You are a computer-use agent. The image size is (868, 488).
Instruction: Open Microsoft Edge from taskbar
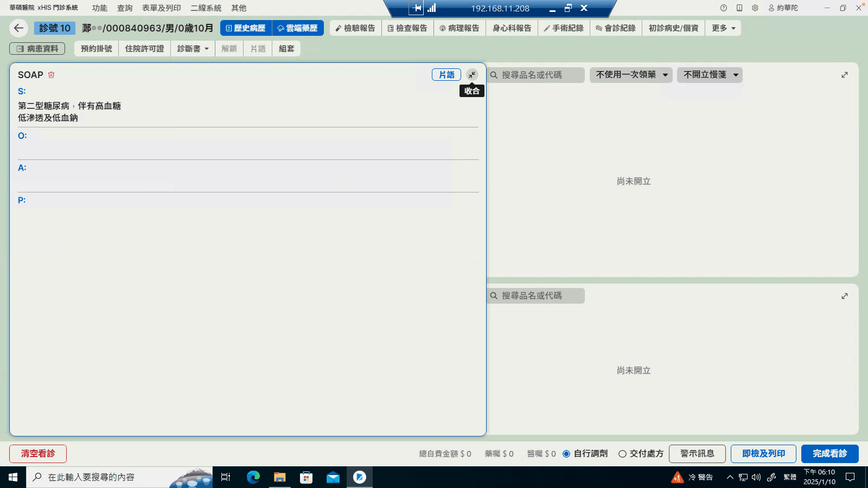253,477
